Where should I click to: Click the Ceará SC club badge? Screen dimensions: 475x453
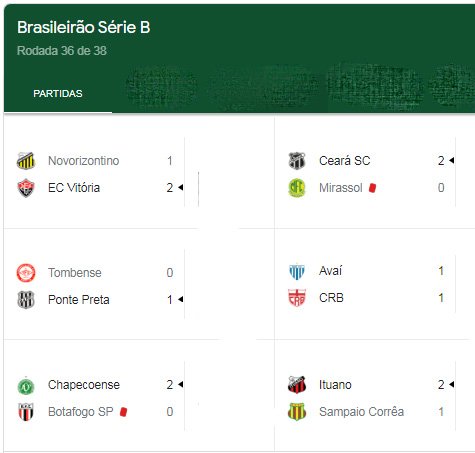[297, 161]
